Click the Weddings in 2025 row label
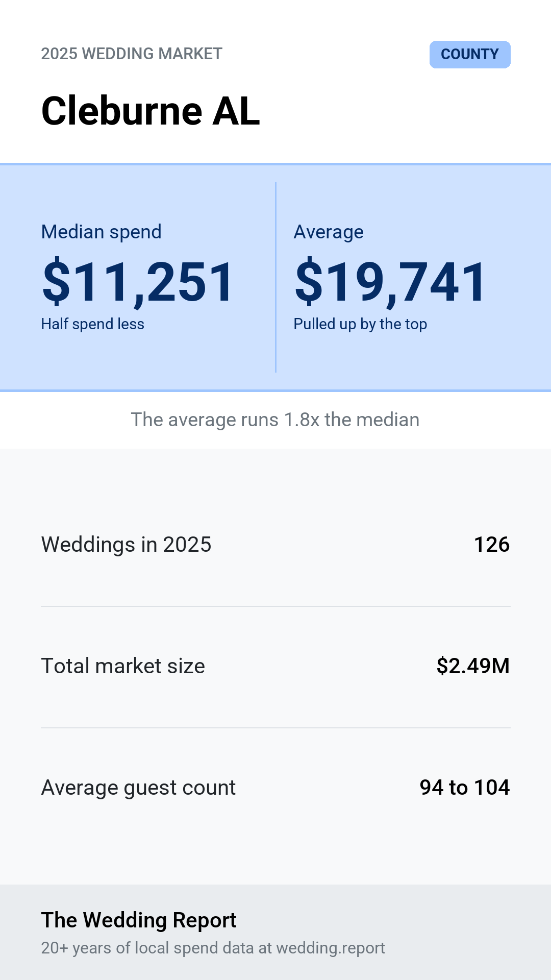 tap(127, 545)
